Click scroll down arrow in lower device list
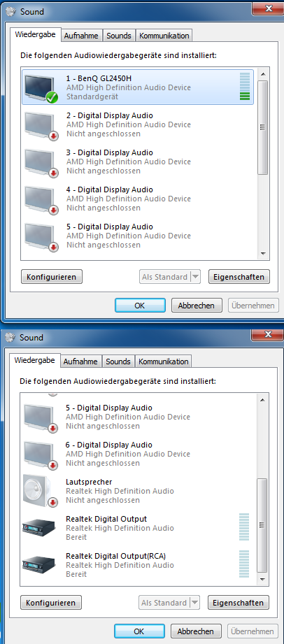 (x=262, y=580)
